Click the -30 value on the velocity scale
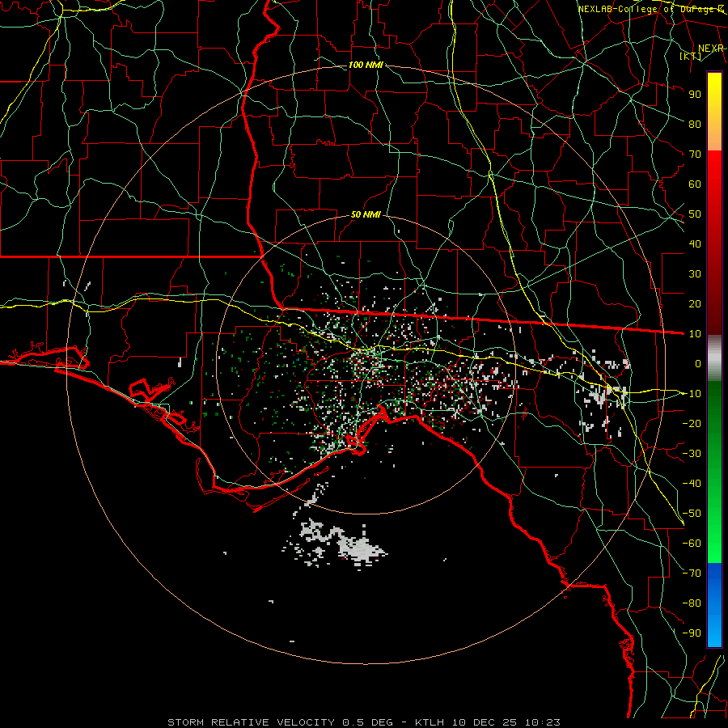Image resolution: width=728 pixels, height=728 pixels. point(692,454)
